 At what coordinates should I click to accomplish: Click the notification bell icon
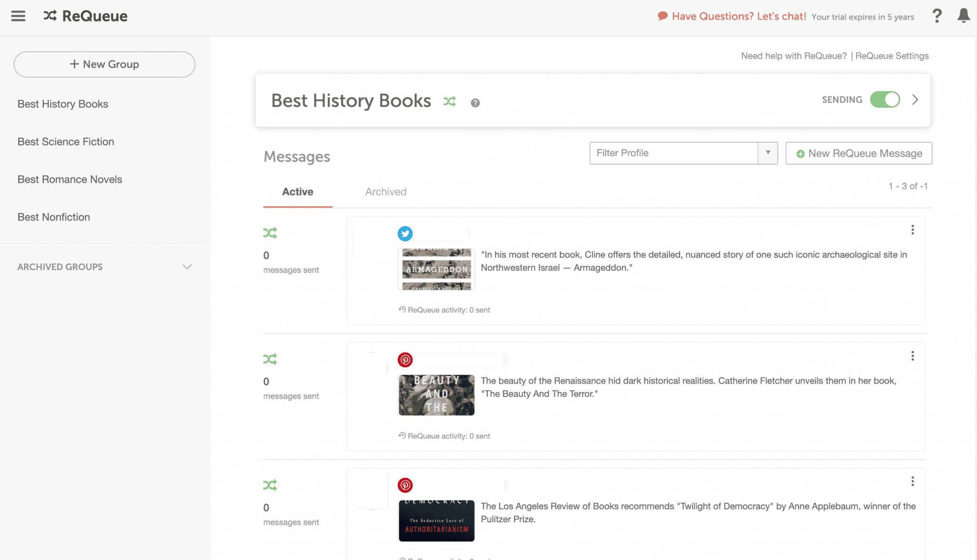963,16
